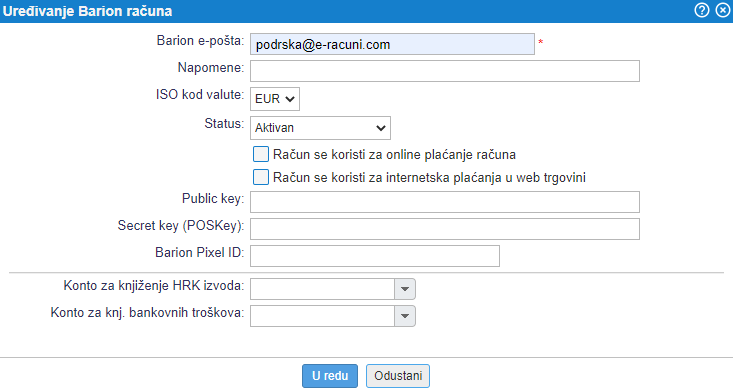
Task: Close the Barion account editing dialog
Action: (723, 10)
